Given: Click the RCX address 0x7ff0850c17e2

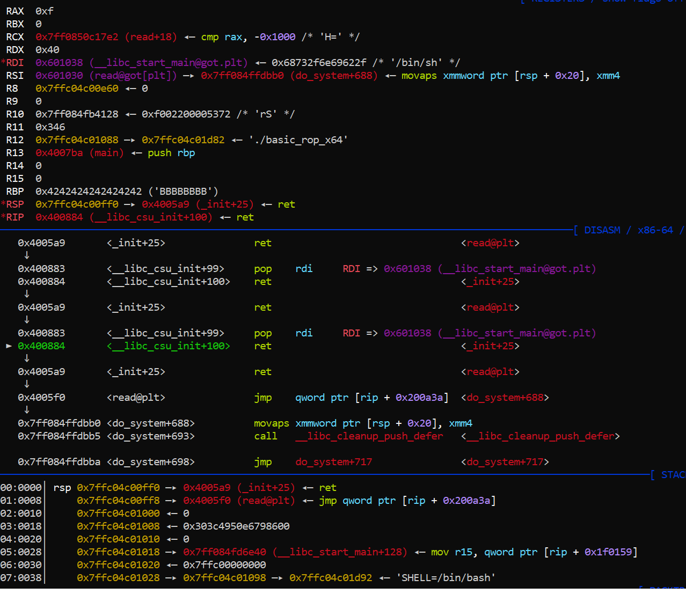Looking at the screenshot, I should 77,37.
